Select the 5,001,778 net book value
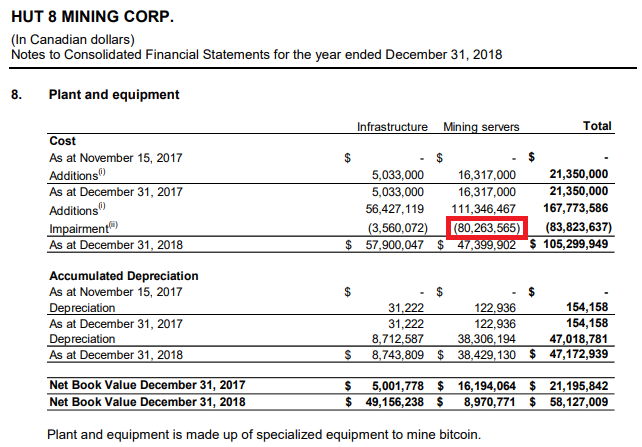This screenshot has width=642, height=447. coord(398,386)
